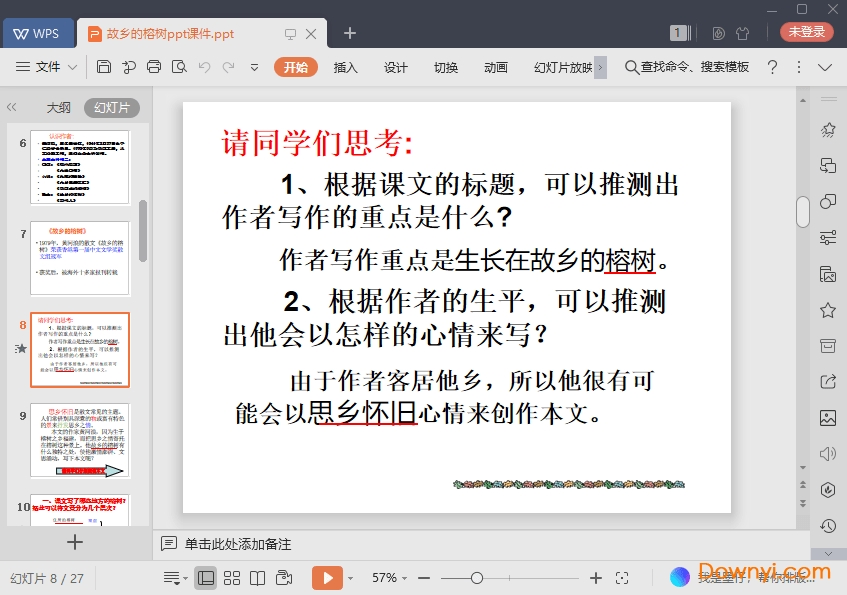
Task: Open print preview
Action: 178,67
